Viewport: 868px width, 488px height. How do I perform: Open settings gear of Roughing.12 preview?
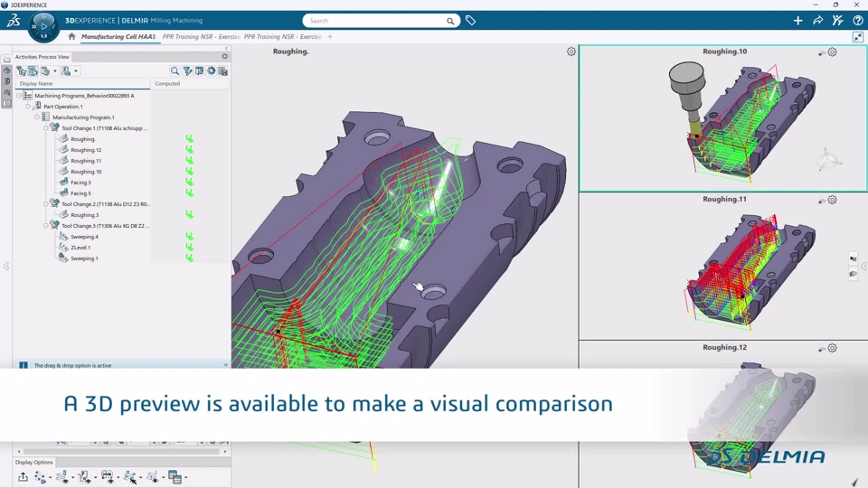point(832,348)
